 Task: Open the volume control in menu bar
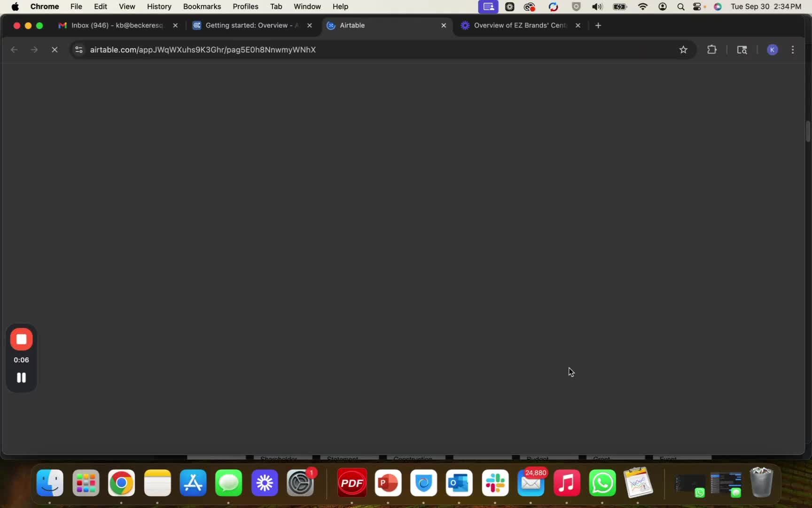597,7
